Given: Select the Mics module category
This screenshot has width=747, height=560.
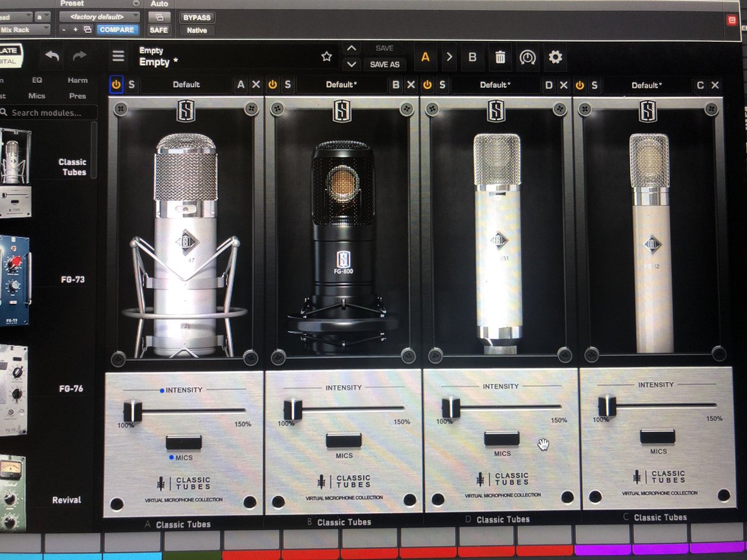Looking at the screenshot, I should pyautogui.click(x=37, y=96).
